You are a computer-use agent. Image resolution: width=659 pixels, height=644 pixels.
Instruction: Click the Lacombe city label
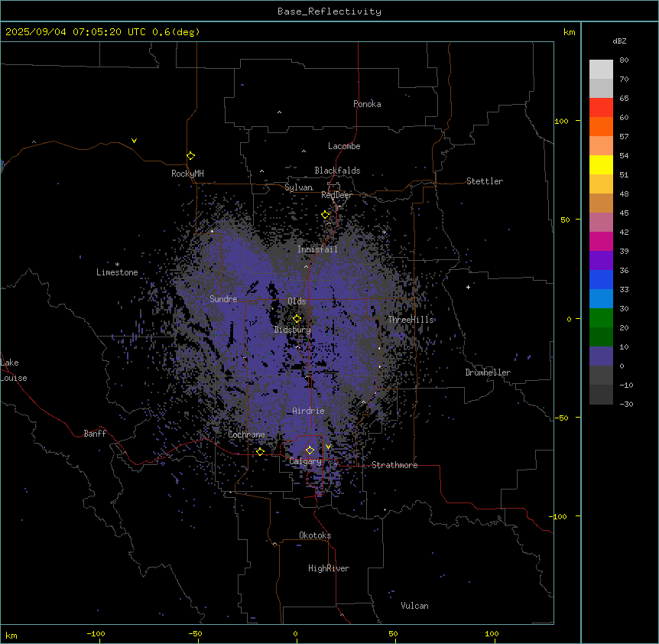pyautogui.click(x=344, y=146)
